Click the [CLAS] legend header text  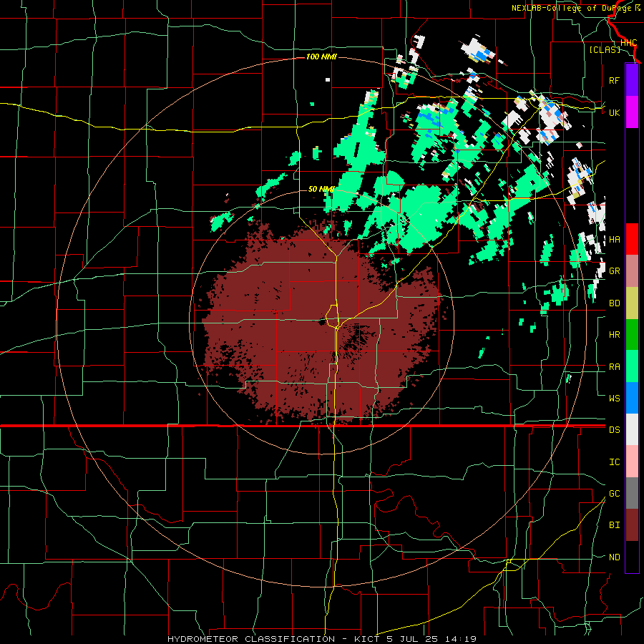tap(605, 49)
